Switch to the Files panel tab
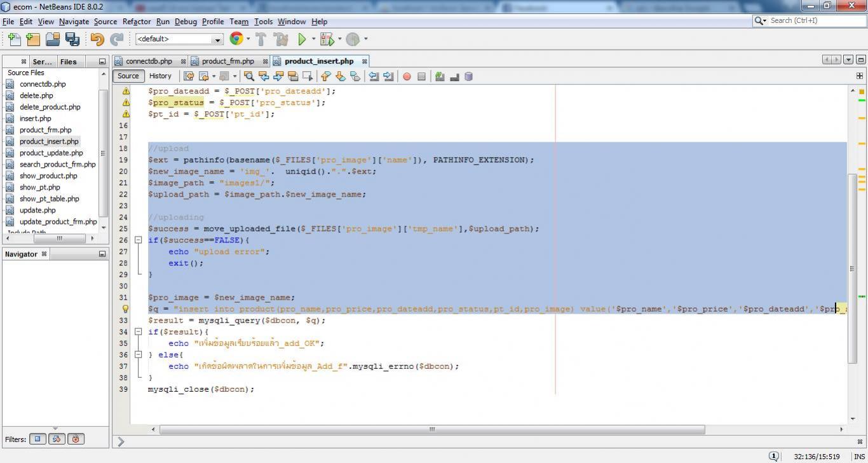 (68, 62)
